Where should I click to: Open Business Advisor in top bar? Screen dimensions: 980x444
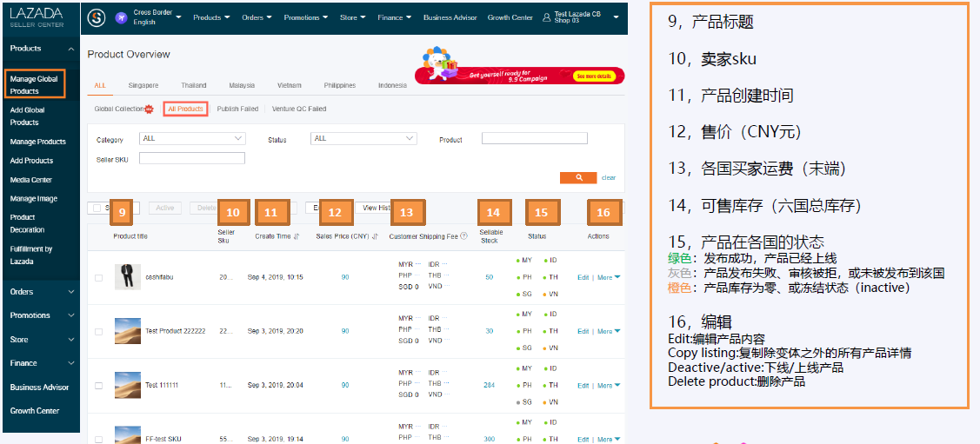click(450, 17)
